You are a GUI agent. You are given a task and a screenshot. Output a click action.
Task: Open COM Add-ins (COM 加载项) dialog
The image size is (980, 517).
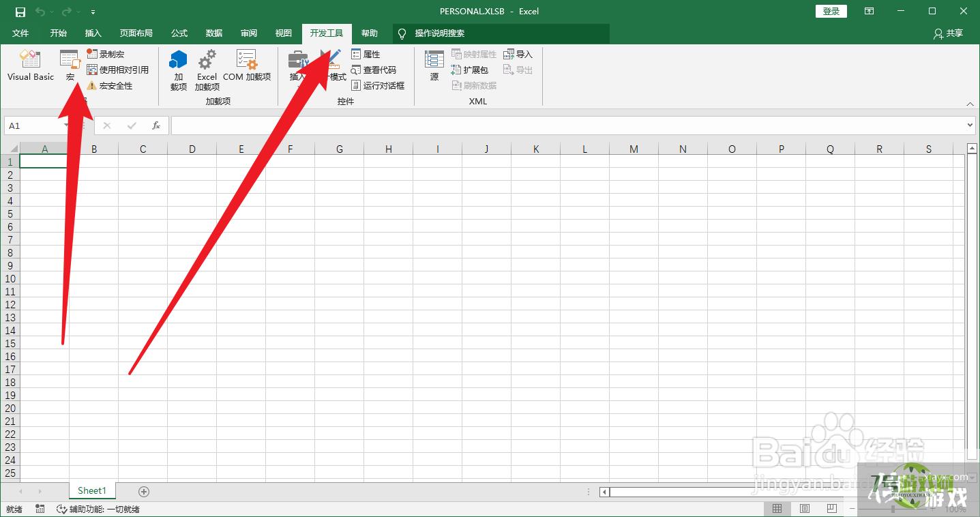pos(247,66)
